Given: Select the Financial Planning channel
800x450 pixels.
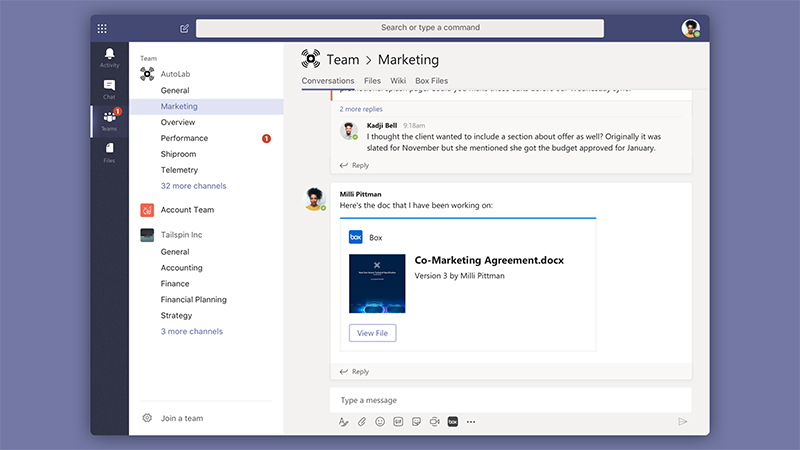Looking at the screenshot, I should (193, 299).
